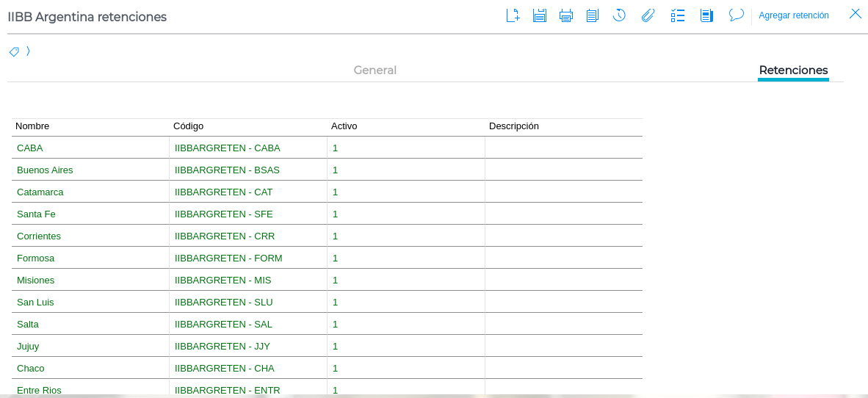Expand the chevron next to tag icon

click(x=28, y=51)
